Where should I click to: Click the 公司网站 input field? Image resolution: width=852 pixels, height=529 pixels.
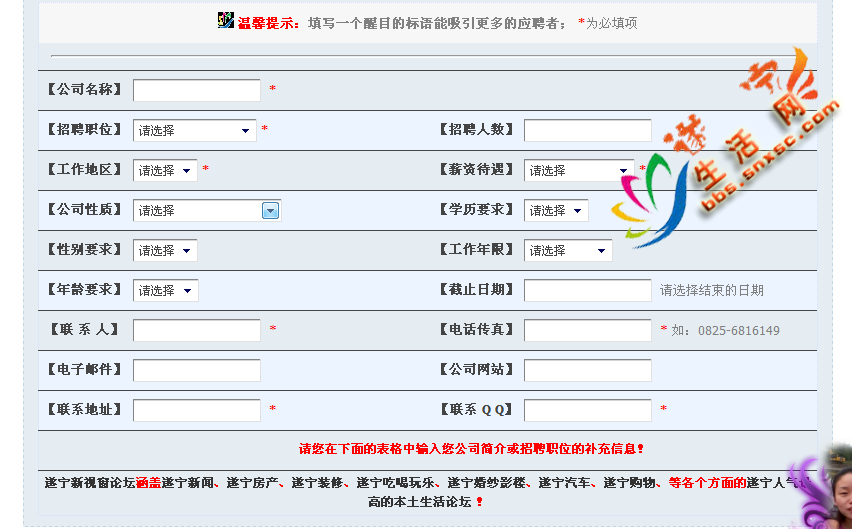coord(587,370)
